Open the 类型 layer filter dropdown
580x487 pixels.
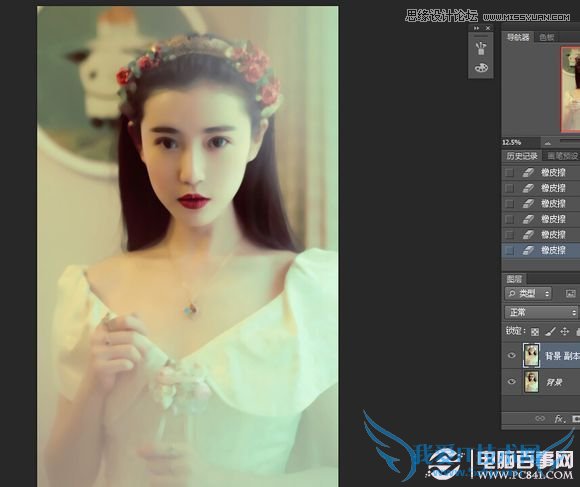point(528,294)
